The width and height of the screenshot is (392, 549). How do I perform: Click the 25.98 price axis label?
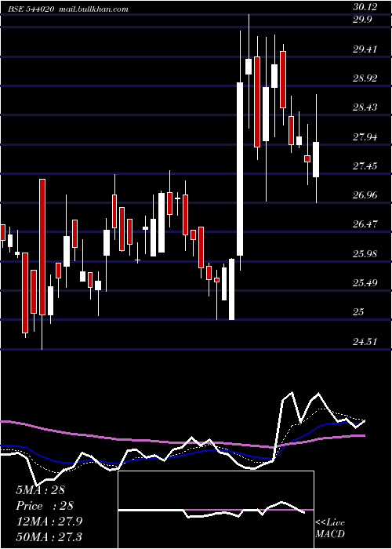pos(365,253)
